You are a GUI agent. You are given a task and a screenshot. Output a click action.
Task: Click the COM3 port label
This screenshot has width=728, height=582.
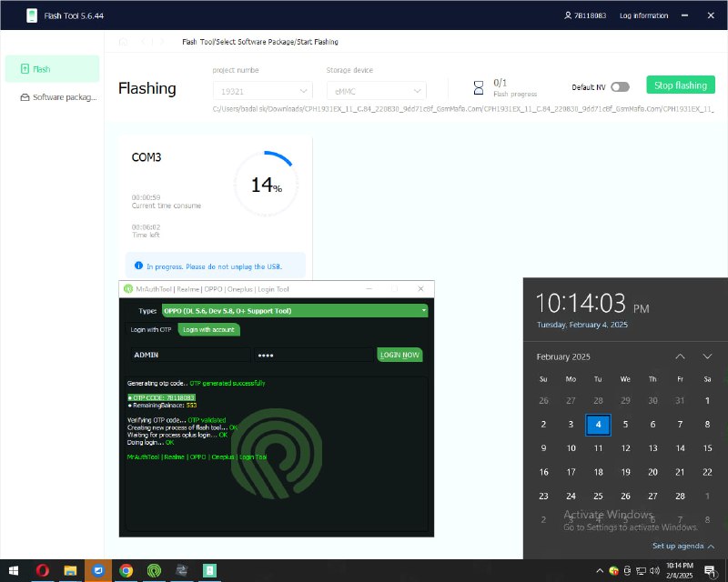(x=147, y=157)
